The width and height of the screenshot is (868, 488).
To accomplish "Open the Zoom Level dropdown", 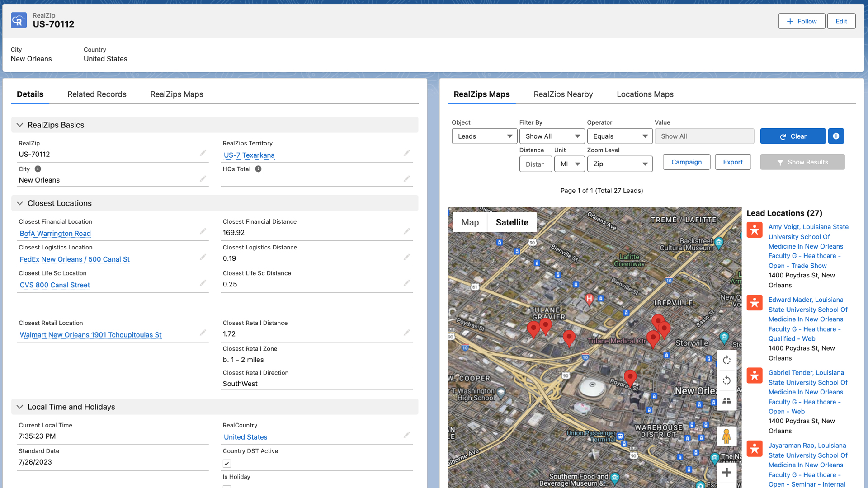I will point(620,164).
